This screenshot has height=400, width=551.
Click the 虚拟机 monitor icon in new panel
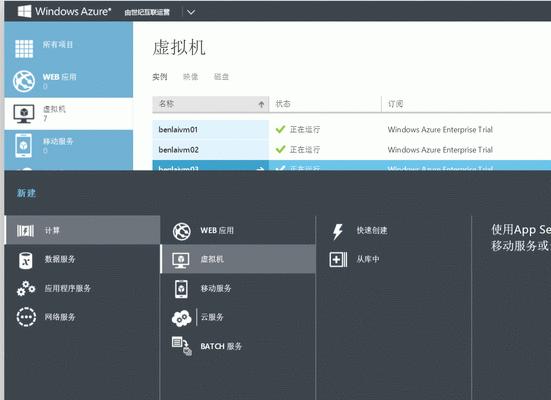[x=181, y=260]
